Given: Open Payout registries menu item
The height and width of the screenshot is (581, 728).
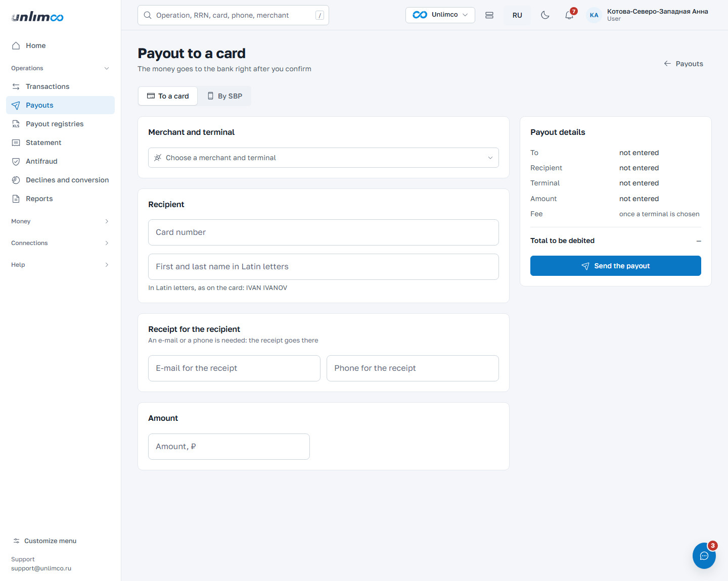Looking at the screenshot, I should pos(60,124).
